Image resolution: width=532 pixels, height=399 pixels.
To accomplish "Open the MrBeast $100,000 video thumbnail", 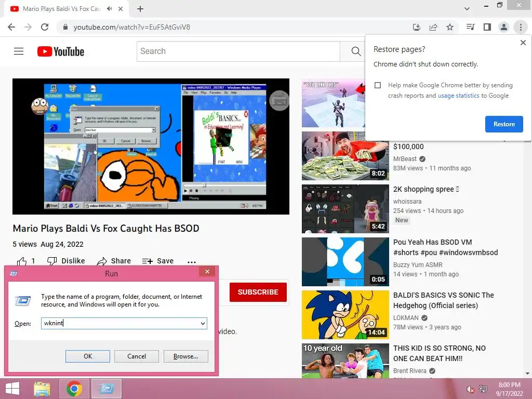I will coord(345,156).
